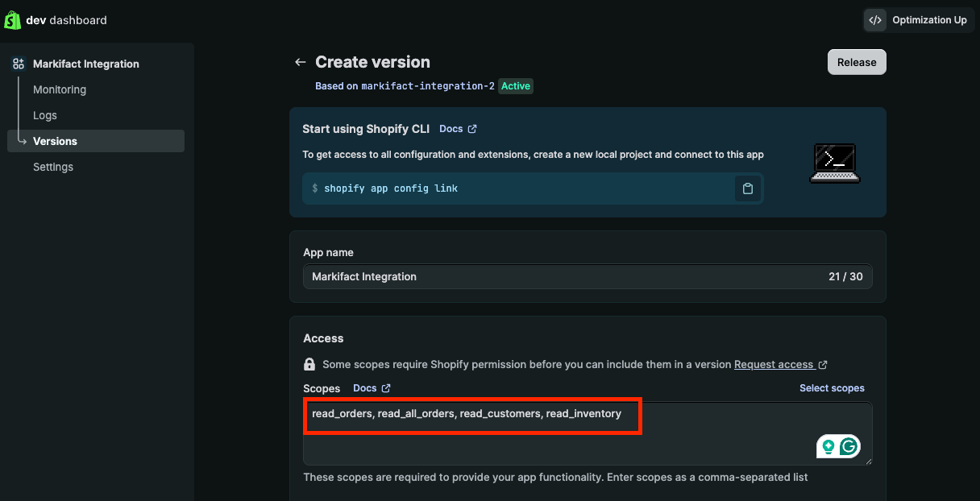Click Select scopes
The width and height of the screenshot is (980, 501).
832,388
